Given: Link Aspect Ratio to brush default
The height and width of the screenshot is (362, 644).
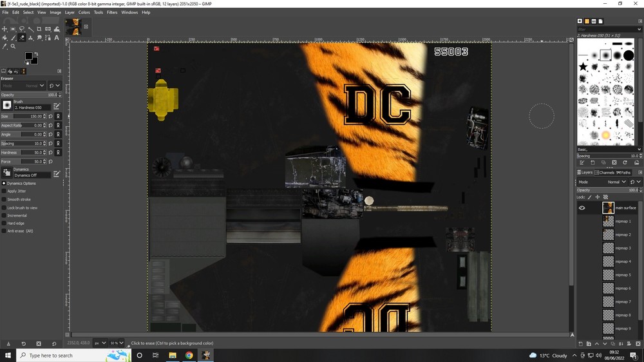Looking at the screenshot, I should coord(59,126).
